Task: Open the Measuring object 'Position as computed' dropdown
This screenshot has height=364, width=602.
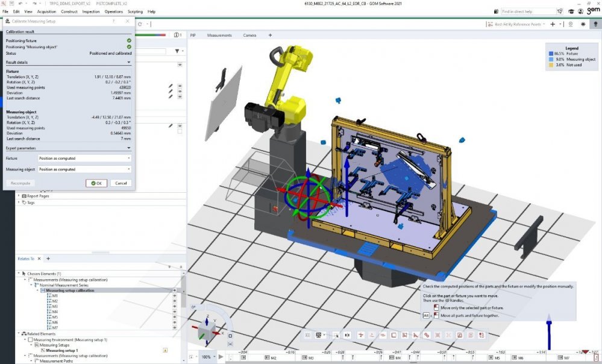Action: pyautogui.click(x=85, y=169)
